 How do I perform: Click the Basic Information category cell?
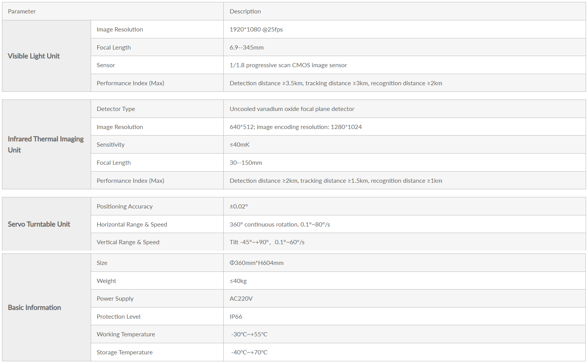coord(47,308)
